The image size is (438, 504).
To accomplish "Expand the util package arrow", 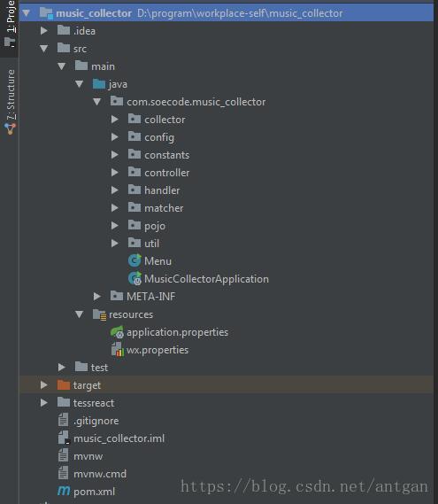I will (115, 244).
